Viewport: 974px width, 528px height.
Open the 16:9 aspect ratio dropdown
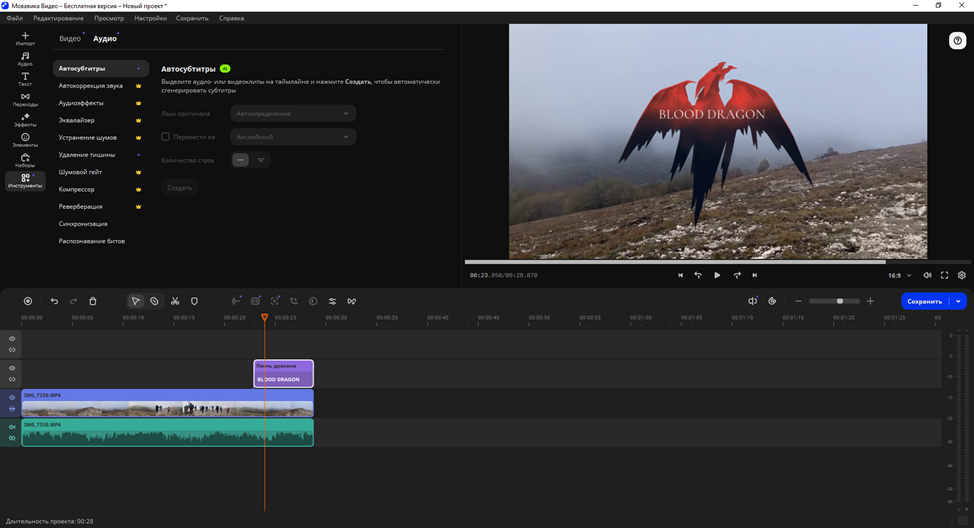tap(899, 275)
